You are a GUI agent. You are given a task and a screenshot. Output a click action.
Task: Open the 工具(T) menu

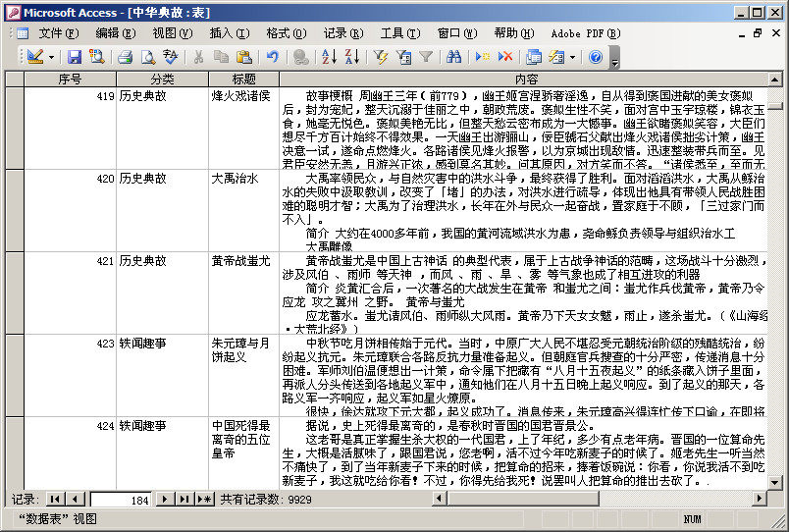coord(400,33)
